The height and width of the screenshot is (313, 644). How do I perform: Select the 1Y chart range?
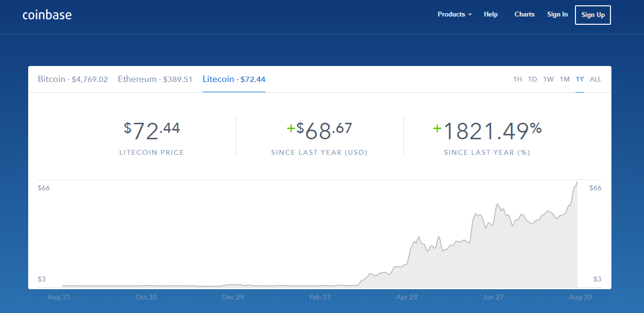point(579,79)
